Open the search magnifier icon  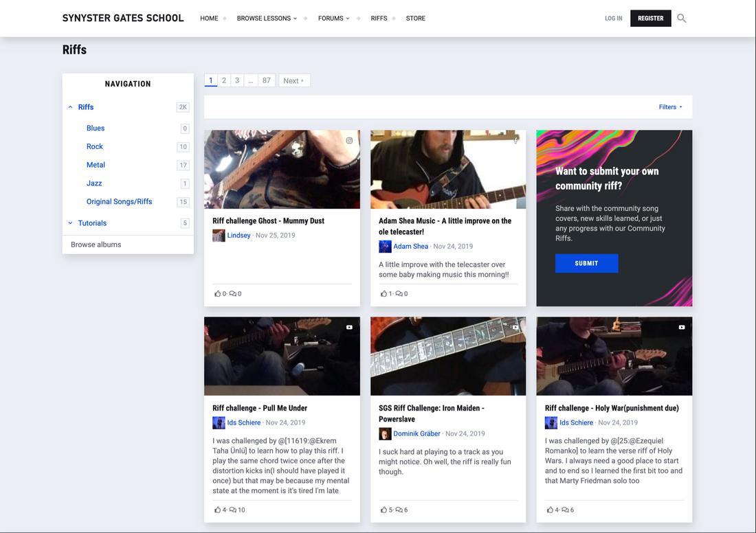tap(681, 19)
